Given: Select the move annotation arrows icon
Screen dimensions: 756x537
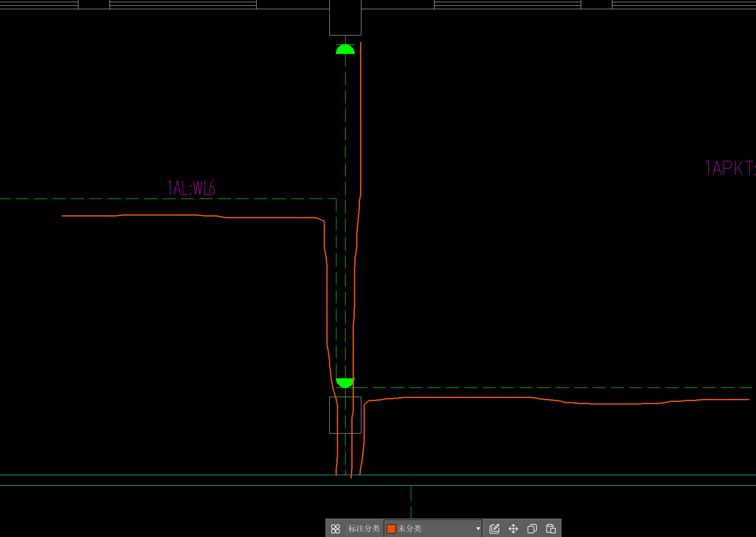Looking at the screenshot, I should coord(513,529).
